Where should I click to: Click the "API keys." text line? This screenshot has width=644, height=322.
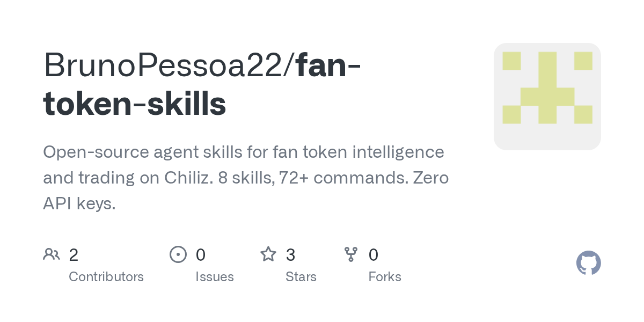79,204
